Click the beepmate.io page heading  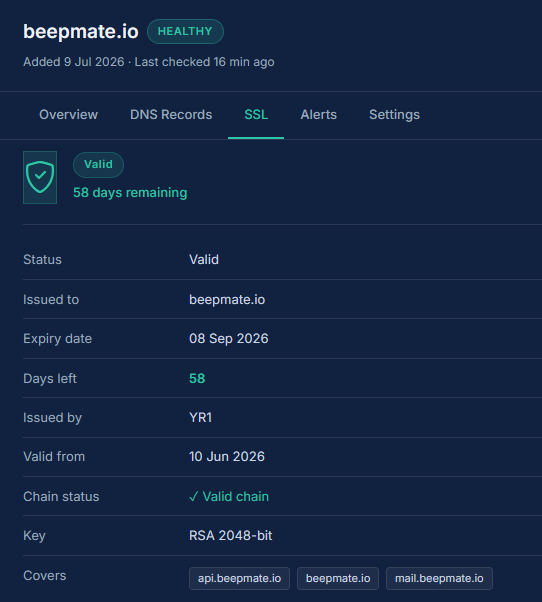pos(81,31)
